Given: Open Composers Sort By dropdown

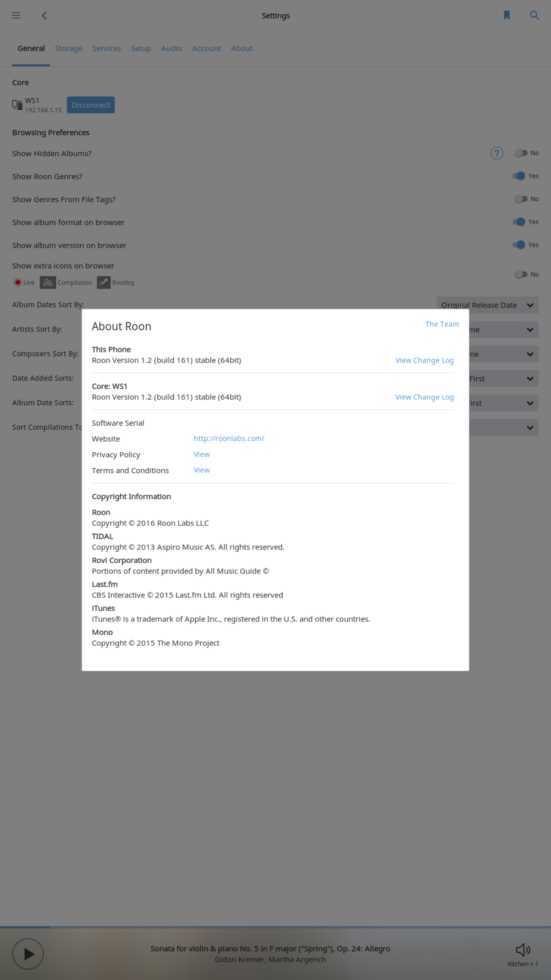Looking at the screenshot, I should tap(504, 354).
